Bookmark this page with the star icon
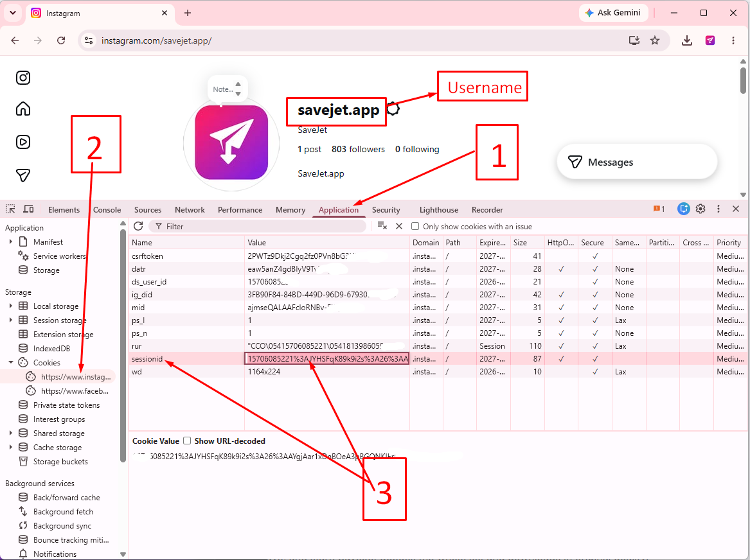This screenshot has width=750, height=560. pyautogui.click(x=655, y=40)
